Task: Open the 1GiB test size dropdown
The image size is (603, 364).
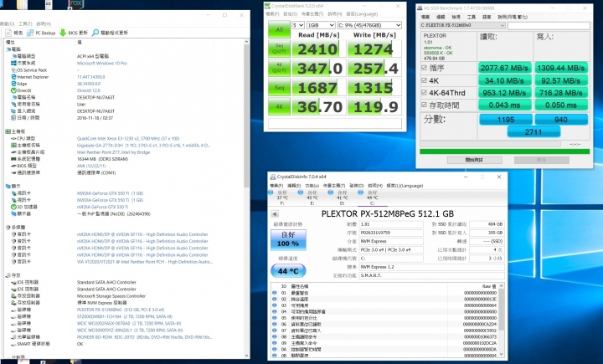Action: pyautogui.click(x=321, y=25)
